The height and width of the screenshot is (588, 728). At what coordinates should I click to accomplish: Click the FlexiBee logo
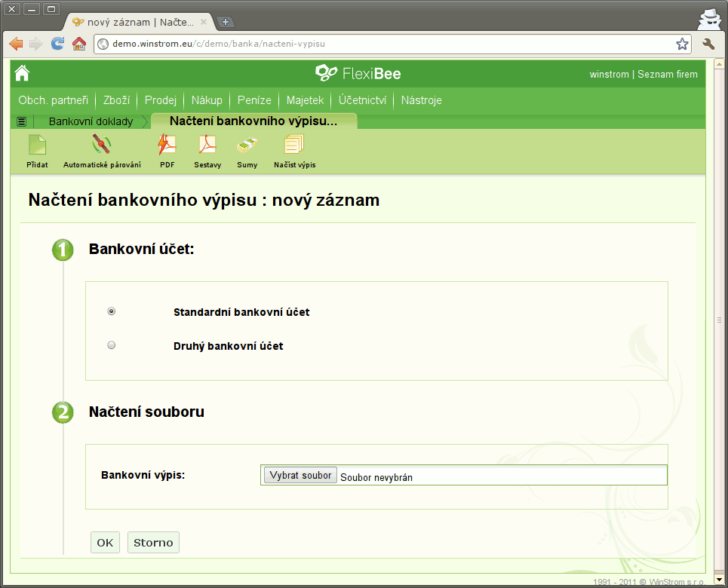[x=358, y=73]
